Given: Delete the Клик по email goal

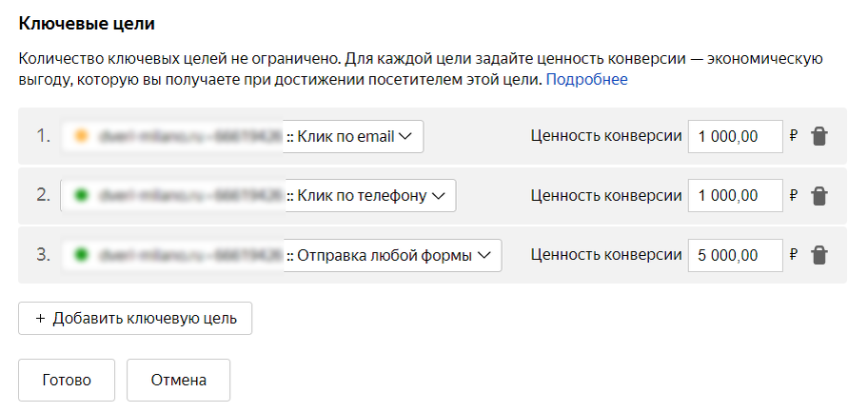Looking at the screenshot, I should (819, 136).
